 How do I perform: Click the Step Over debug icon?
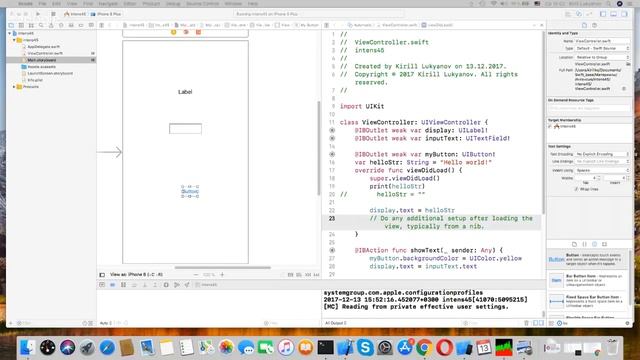[x=134, y=285]
